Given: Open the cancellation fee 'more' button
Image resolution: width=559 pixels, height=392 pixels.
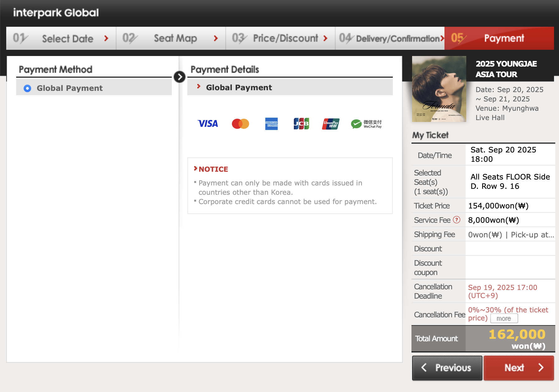Looking at the screenshot, I should tap(504, 319).
